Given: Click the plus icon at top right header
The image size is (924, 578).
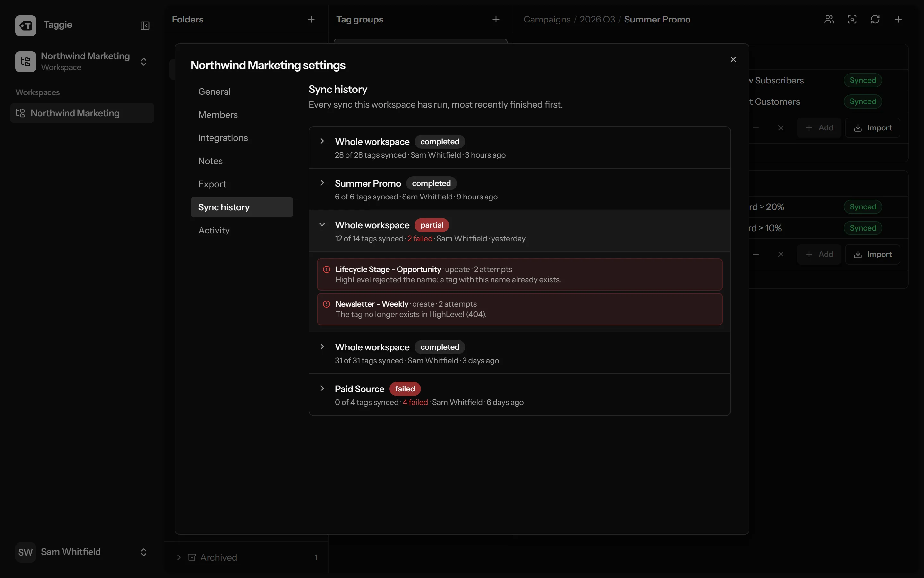Looking at the screenshot, I should point(898,20).
